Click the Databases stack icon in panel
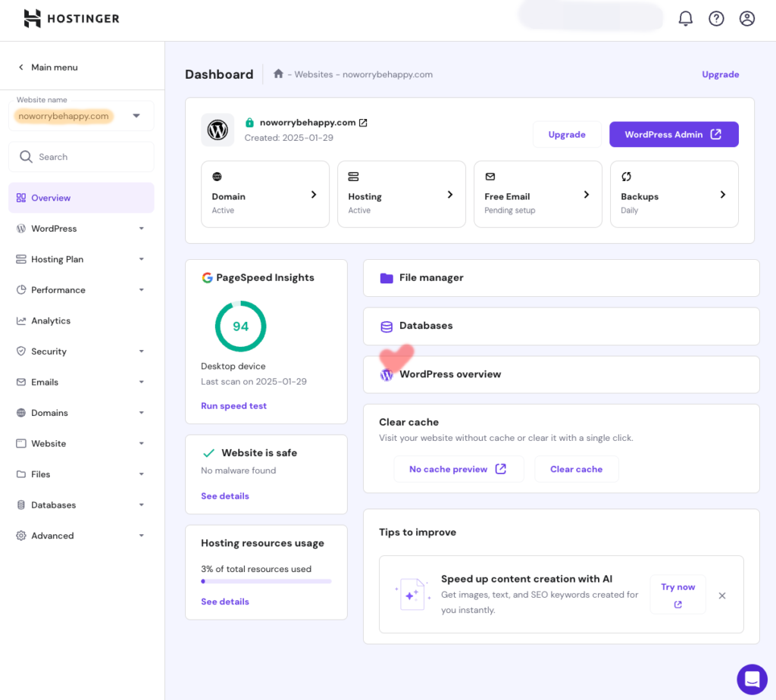 [x=386, y=327]
